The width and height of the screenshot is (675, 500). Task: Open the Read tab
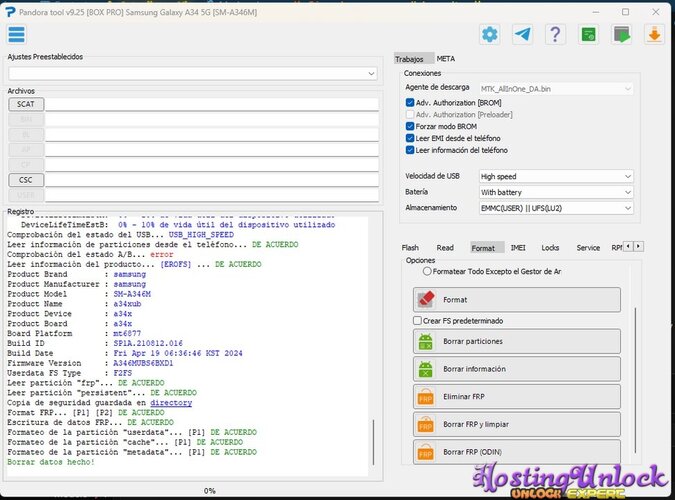tap(445, 248)
